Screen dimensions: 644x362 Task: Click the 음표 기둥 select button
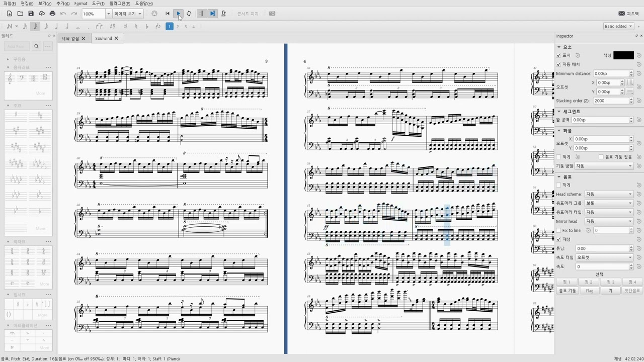568,291
